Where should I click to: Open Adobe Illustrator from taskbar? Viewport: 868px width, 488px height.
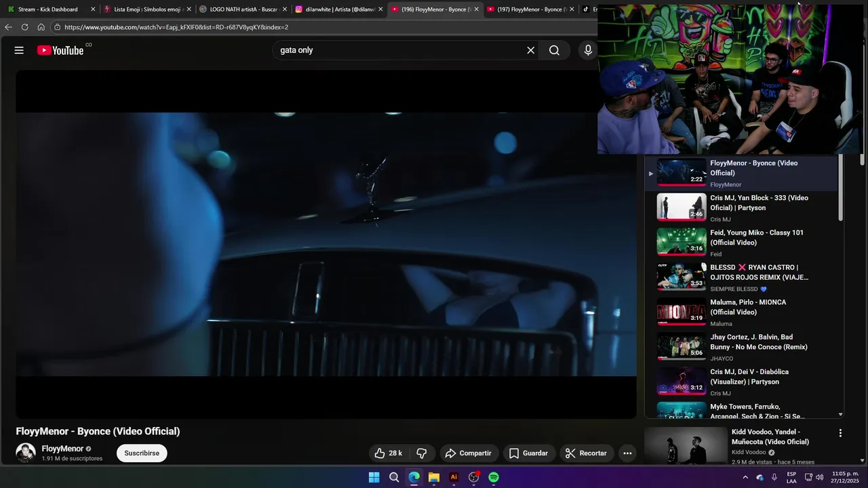454,477
